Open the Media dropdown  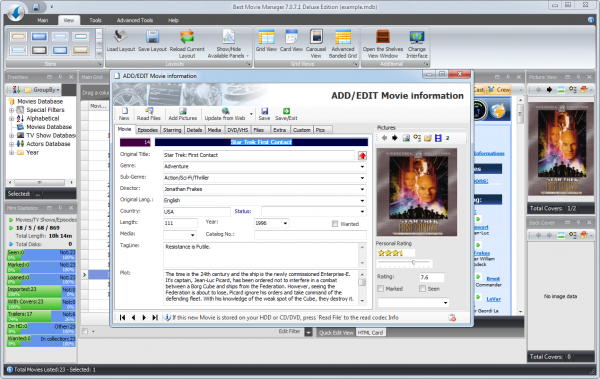coord(192,235)
